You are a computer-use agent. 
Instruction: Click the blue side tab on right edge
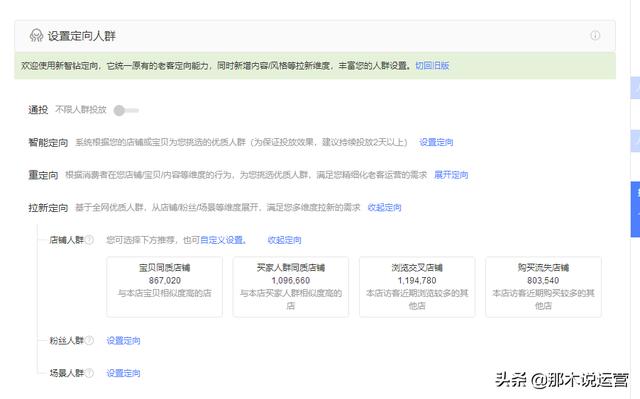[x=635, y=209]
